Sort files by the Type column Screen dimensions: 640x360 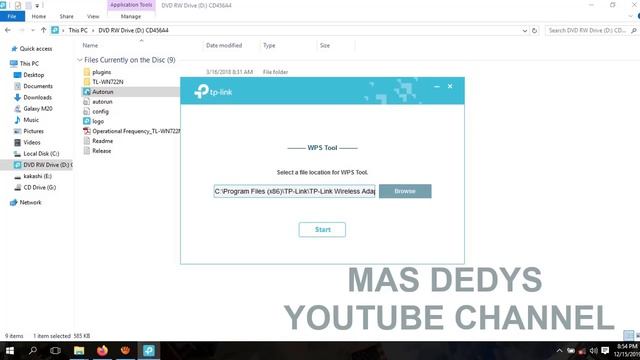269,45
